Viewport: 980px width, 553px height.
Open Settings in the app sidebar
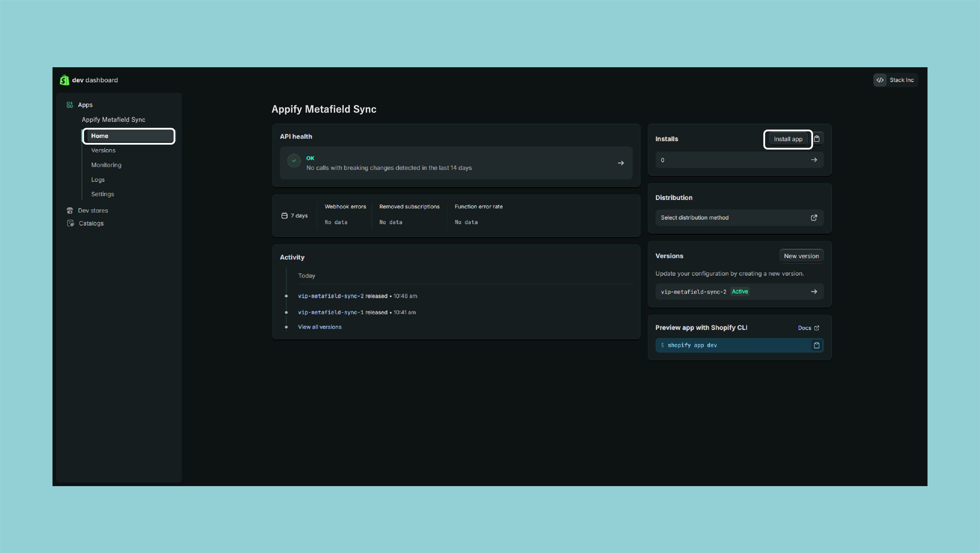(102, 194)
